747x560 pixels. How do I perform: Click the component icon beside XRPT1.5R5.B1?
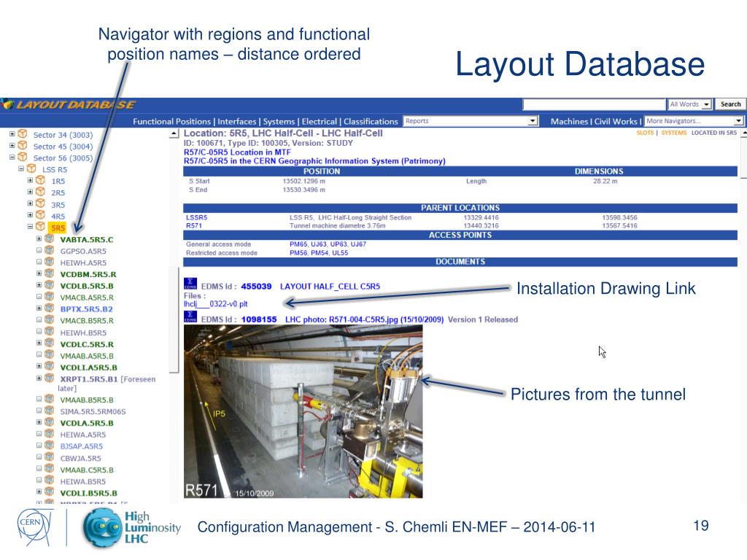click(49, 378)
